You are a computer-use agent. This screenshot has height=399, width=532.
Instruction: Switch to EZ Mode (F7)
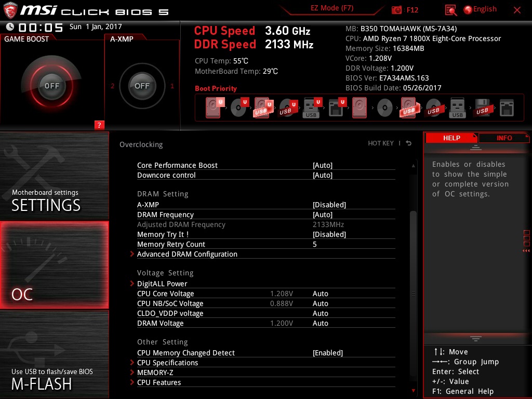332,8
